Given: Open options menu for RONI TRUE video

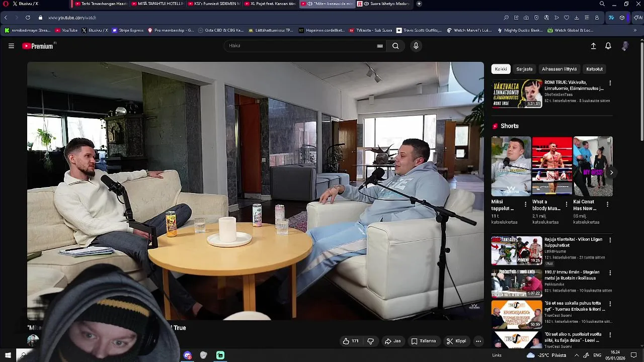Looking at the screenshot, I should pyautogui.click(x=610, y=83).
